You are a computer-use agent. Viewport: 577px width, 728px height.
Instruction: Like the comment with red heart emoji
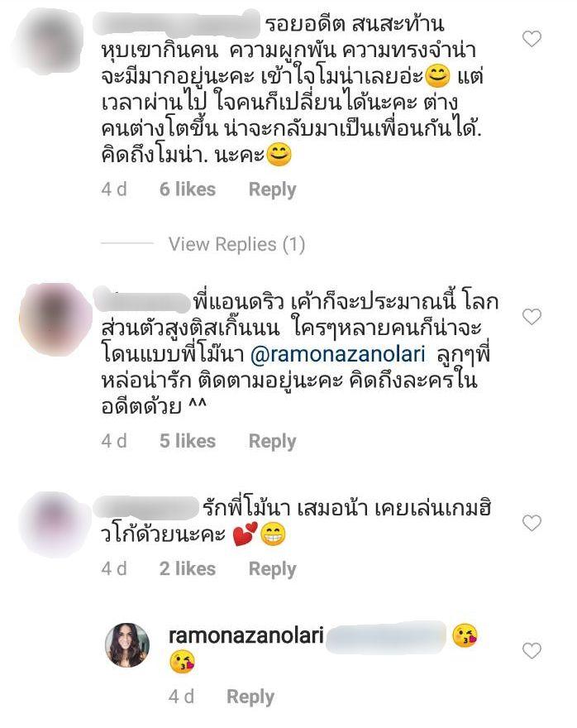click(x=532, y=523)
